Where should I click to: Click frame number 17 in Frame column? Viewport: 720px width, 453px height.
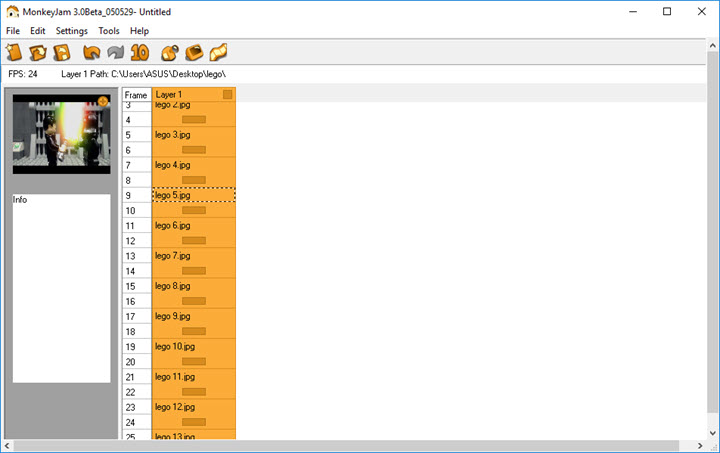pyautogui.click(x=137, y=317)
